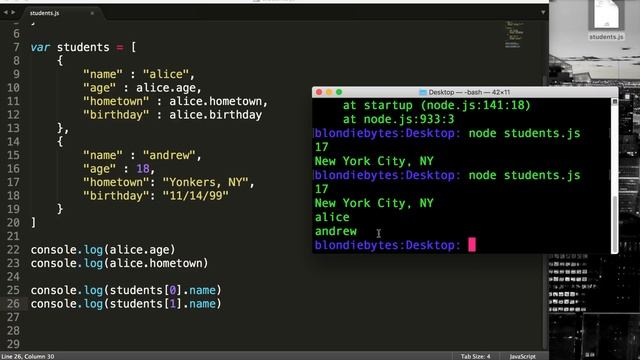This screenshot has height=360, width=640.
Task: Click the Terminal scrollbar thumb
Action: [615, 224]
